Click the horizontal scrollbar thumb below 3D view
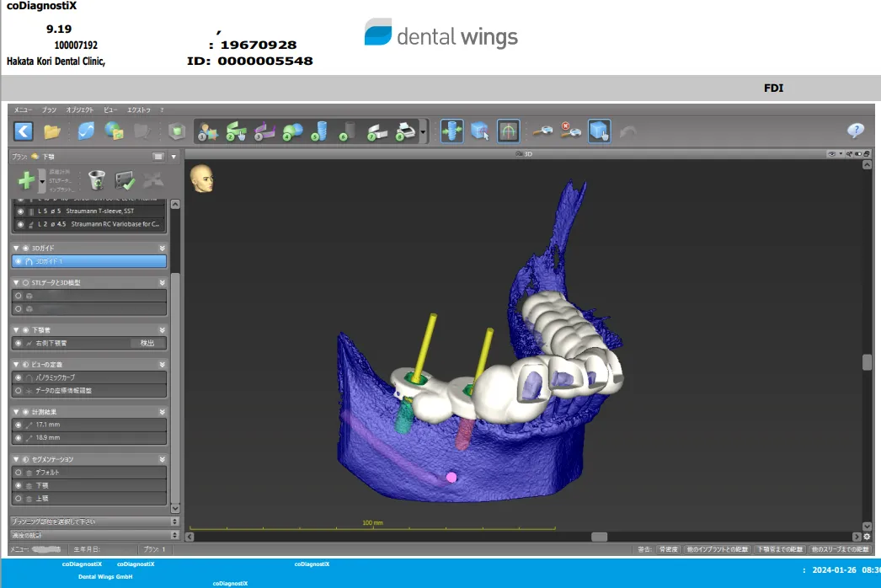 [x=599, y=537]
